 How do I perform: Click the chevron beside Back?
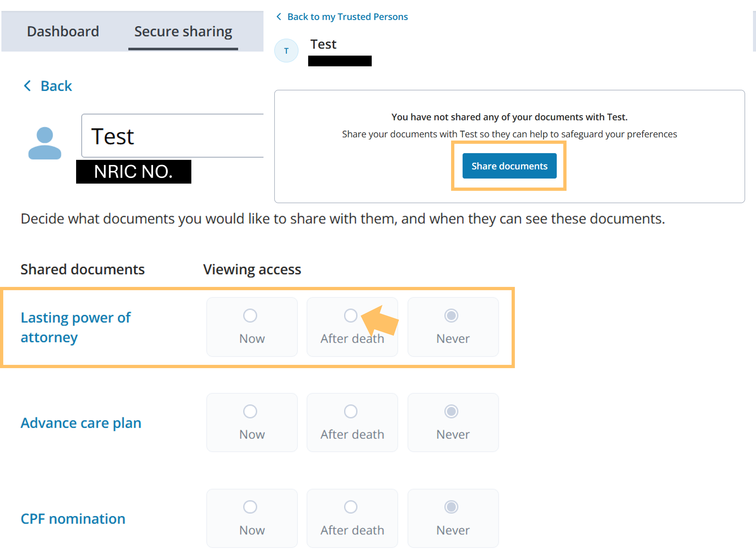27,86
